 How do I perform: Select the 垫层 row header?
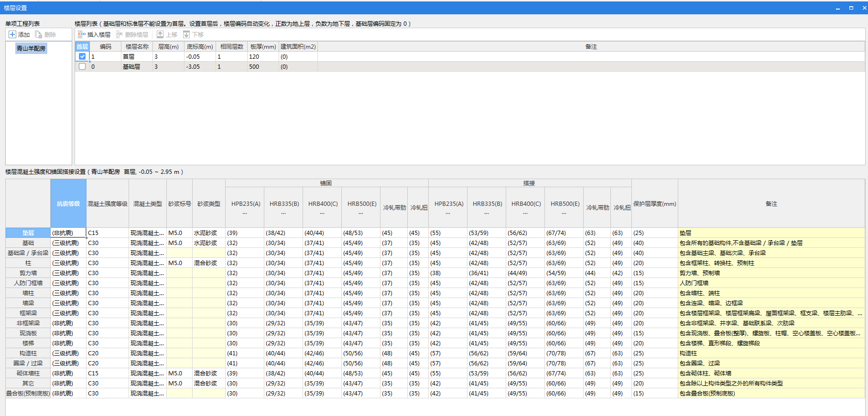click(x=28, y=233)
